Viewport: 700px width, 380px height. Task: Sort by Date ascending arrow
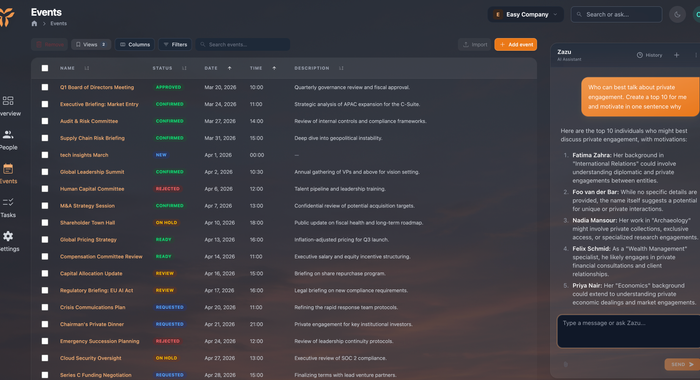pos(229,68)
